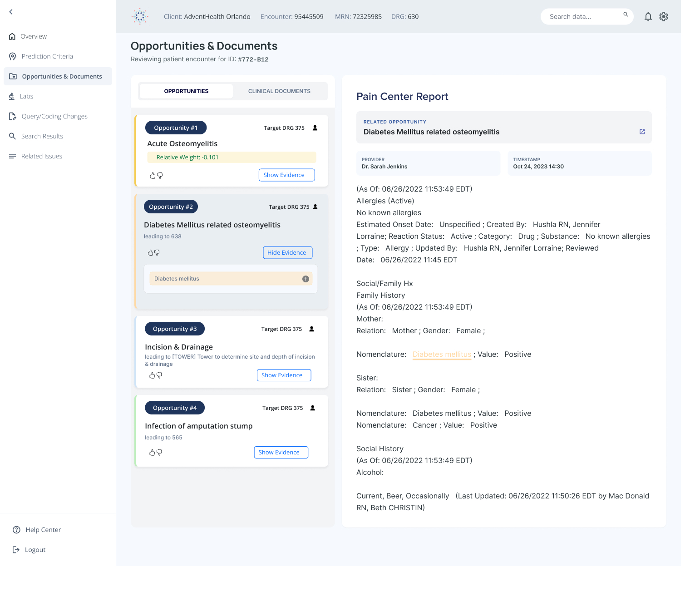Select timestamp Oct 24, 2023 14:30
Image resolution: width=685 pixels, height=616 pixels.
point(580,163)
